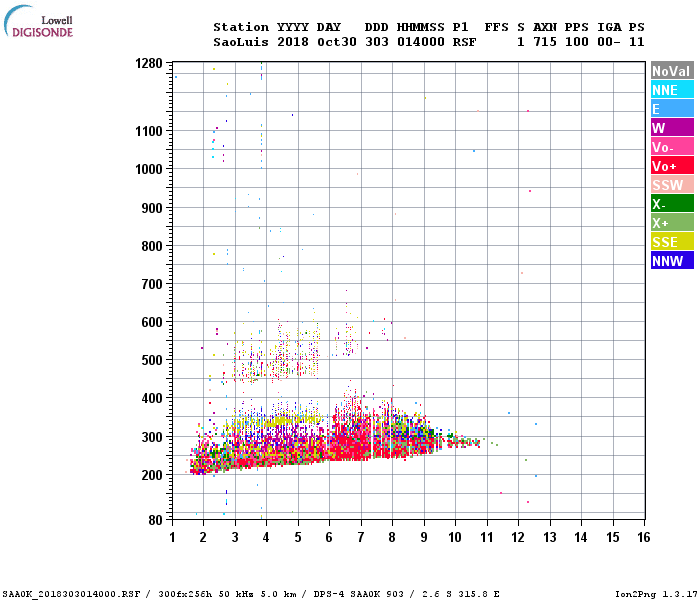
Task: Select the NoVal gray legend swatch
Action: click(672, 71)
